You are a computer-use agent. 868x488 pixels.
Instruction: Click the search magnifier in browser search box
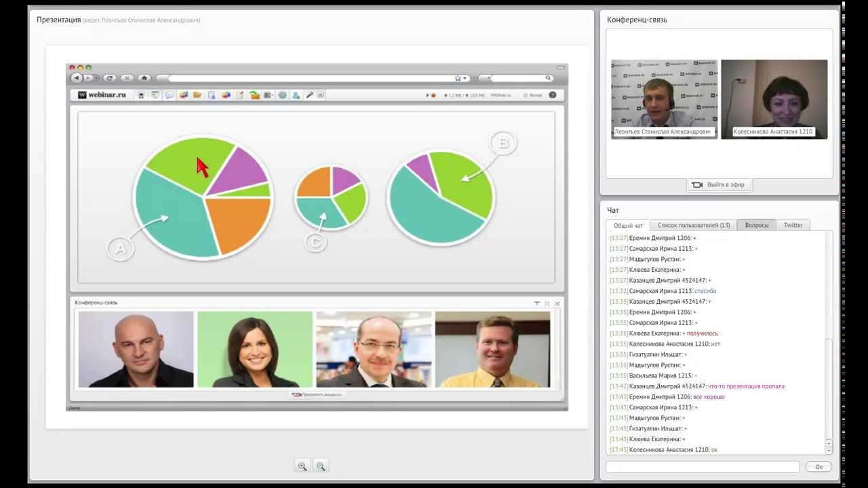[548, 78]
